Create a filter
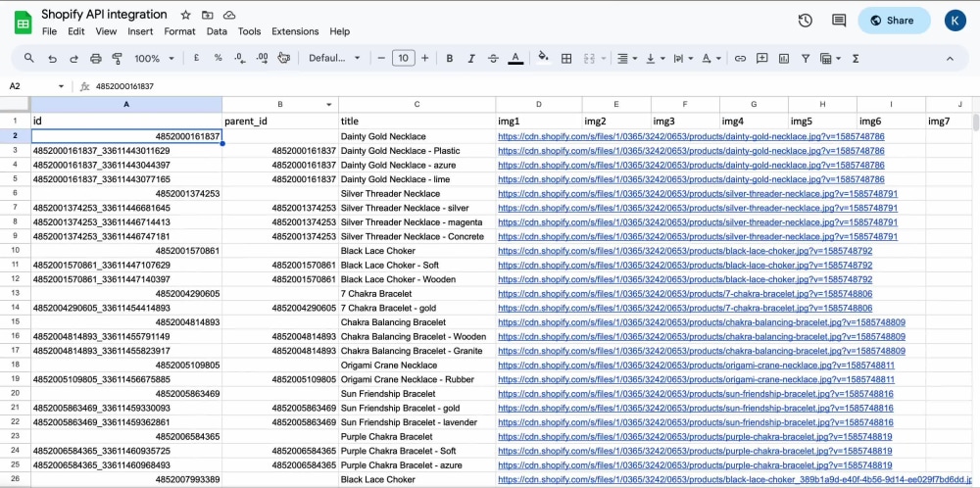The image size is (980, 488). (806, 58)
